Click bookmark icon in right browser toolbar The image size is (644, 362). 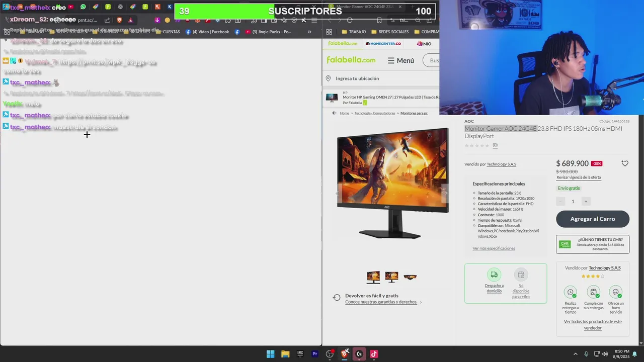(379, 20)
